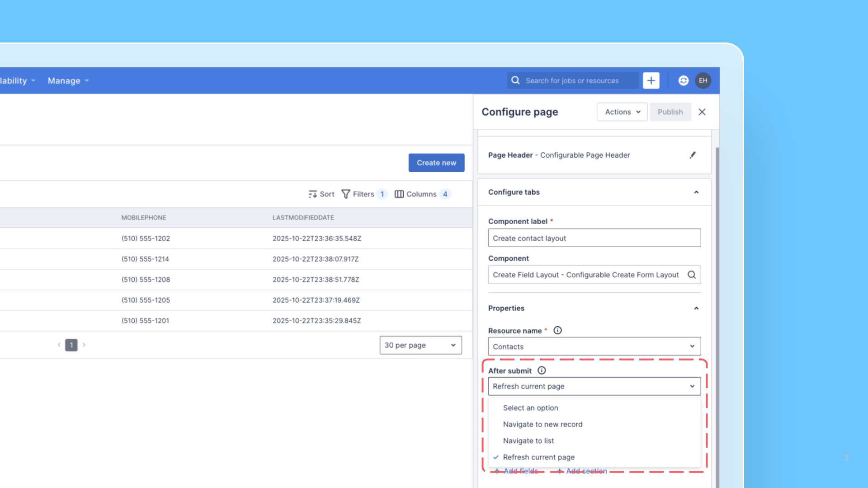Open the EH user avatar menu
Viewport: 868px width, 488px height.
[x=703, y=80]
